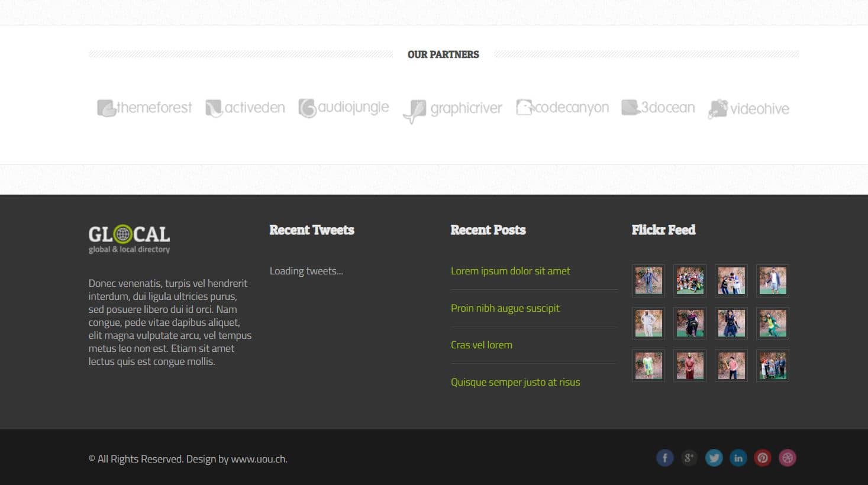Click the codecanyon partner logo
Image resolution: width=868 pixels, height=485 pixels.
click(562, 108)
